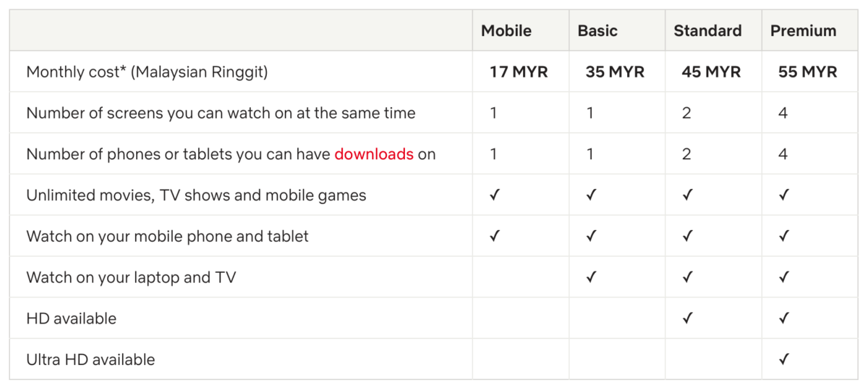Click the 35 MYR price
Image resolution: width=868 pixels, height=388 pixels.
pyautogui.click(x=615, y=72)
